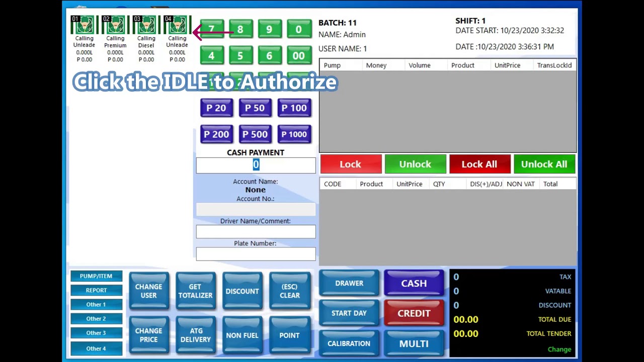Click the Account Name None value

(x=256, y=190)
